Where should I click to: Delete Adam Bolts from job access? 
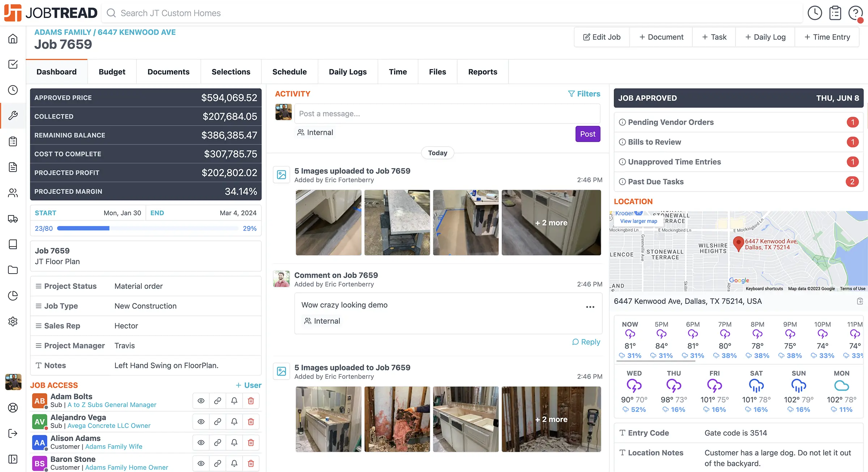click(x=251, y=401)
